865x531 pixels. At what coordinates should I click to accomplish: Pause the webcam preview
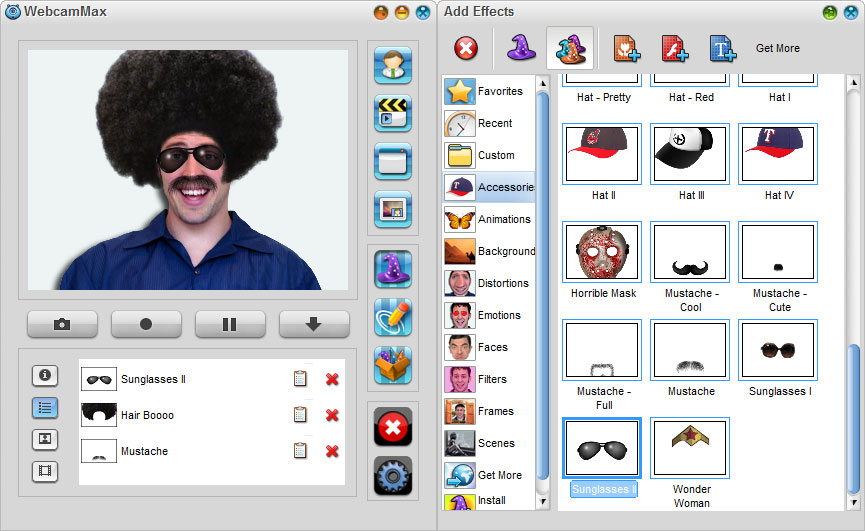[230, 324]
